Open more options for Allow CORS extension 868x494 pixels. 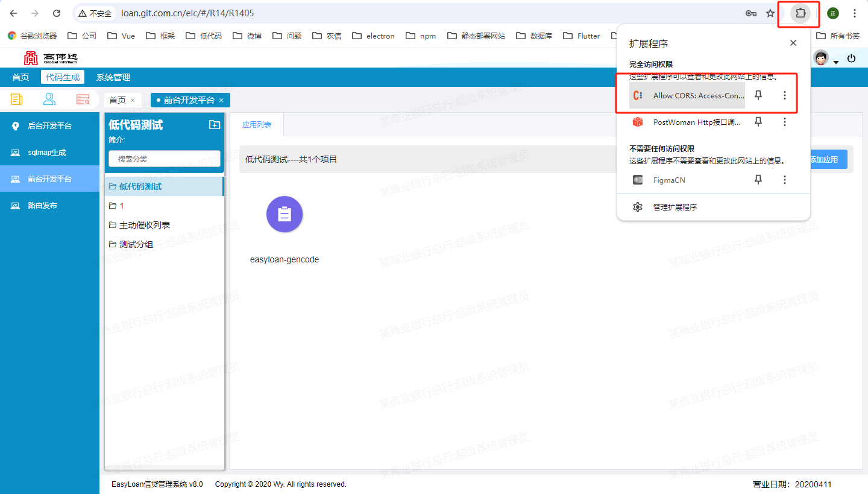(x=784, y=95)
